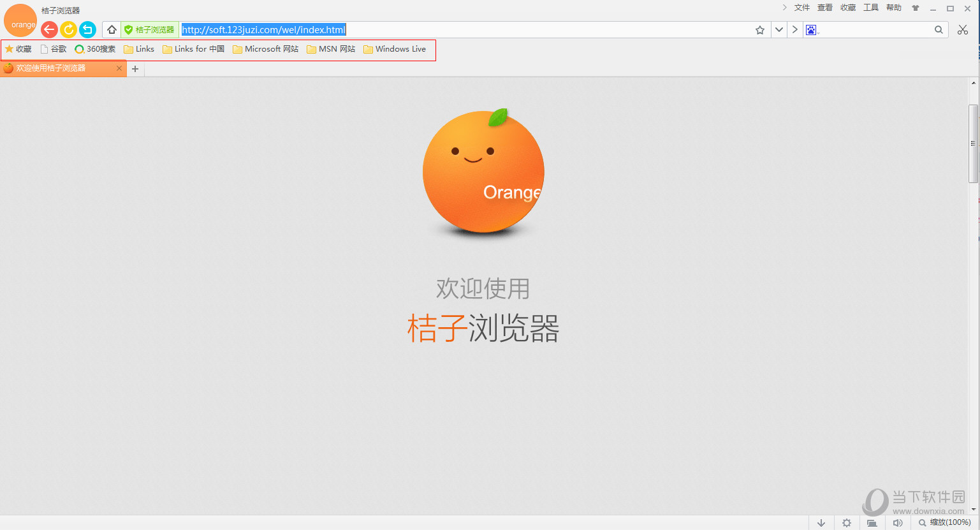Go to the home page icon

(x=112, y=29)
